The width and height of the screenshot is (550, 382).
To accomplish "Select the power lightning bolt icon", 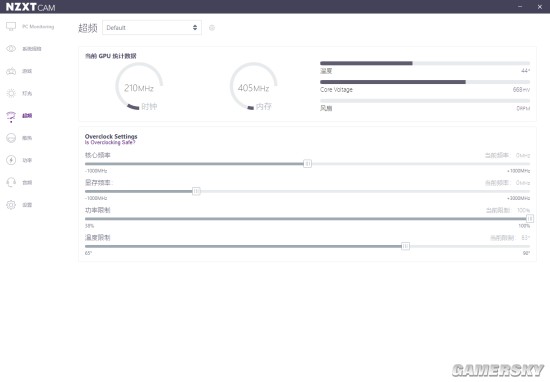I will click(x=11, y=160).
